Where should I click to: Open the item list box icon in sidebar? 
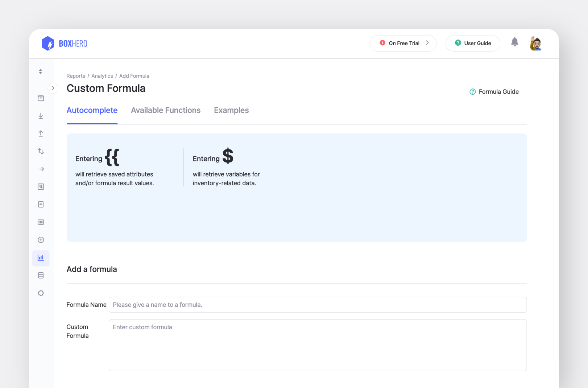click(x=41, y=98)
